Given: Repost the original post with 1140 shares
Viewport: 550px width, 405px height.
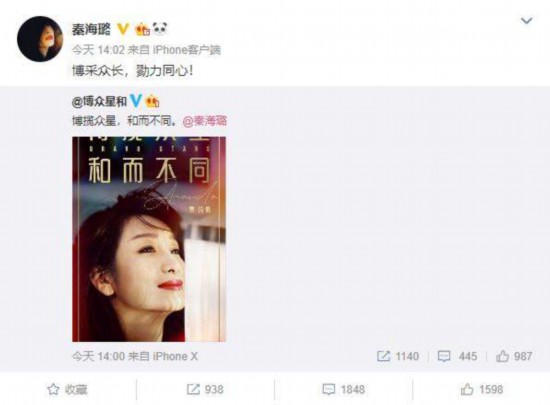Looking at the screenshot, I should click(398, 356).
